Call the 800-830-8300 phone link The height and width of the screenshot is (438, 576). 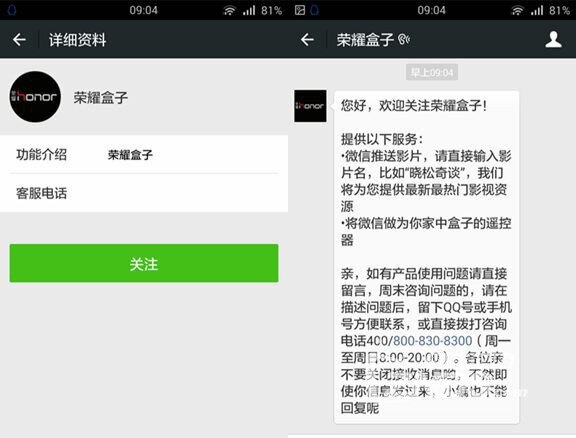pyautogui.click(x=432, y=341)
